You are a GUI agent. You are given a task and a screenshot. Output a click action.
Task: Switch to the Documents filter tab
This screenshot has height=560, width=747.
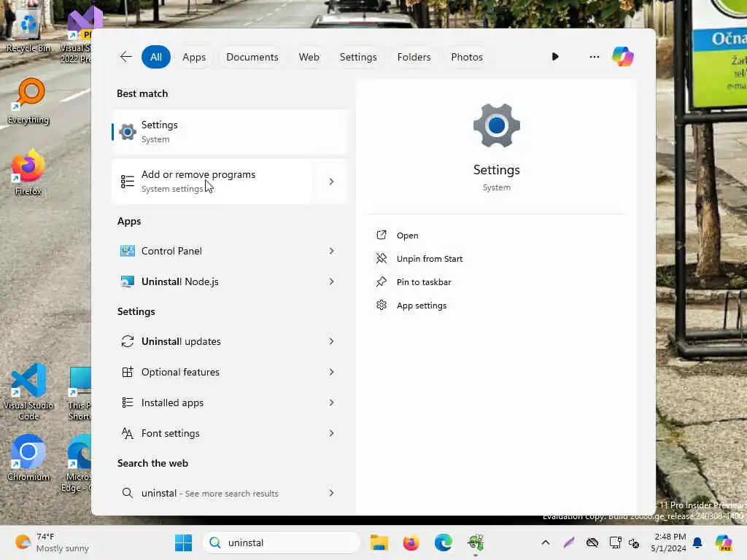[x=252, y=57]
